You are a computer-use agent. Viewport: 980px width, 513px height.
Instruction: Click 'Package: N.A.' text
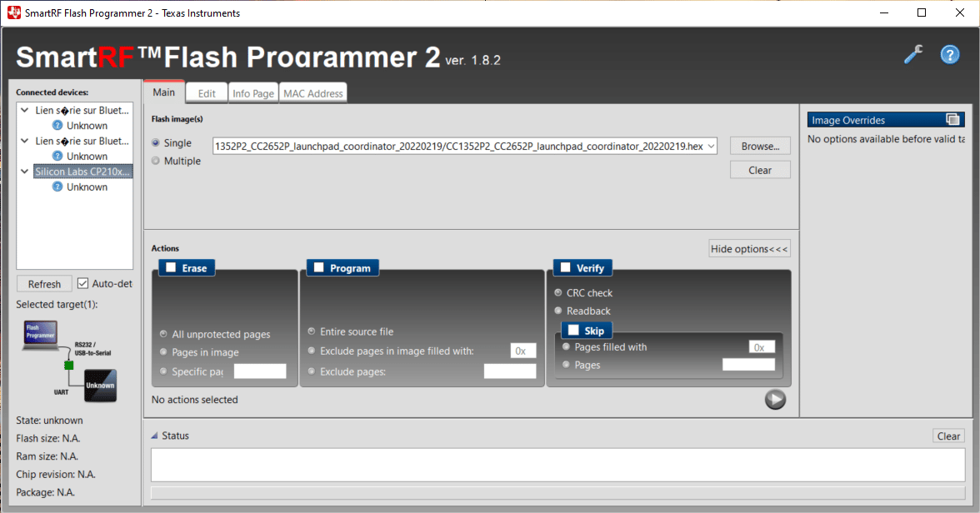46,492
